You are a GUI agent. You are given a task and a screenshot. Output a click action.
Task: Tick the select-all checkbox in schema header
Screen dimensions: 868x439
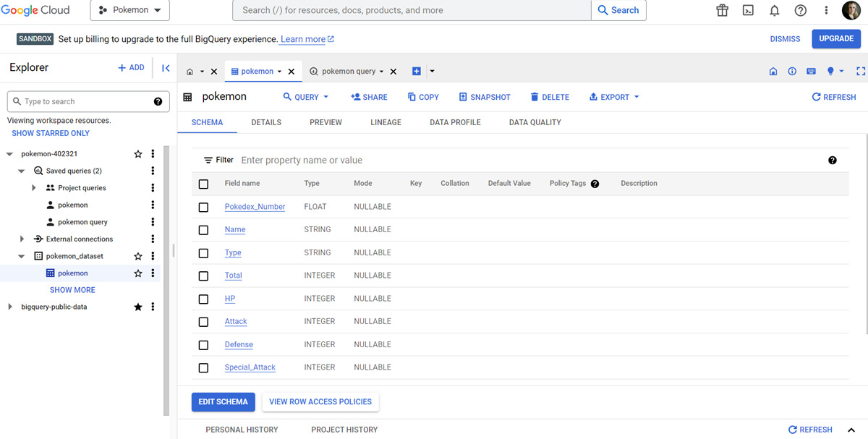(203, 184)
